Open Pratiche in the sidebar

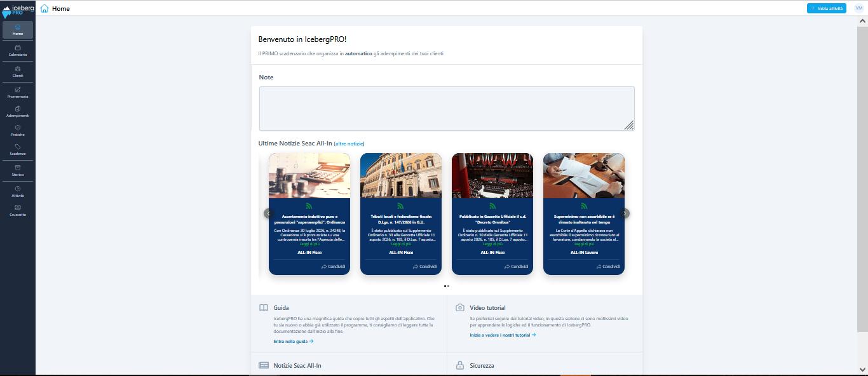tap(18, 131)
